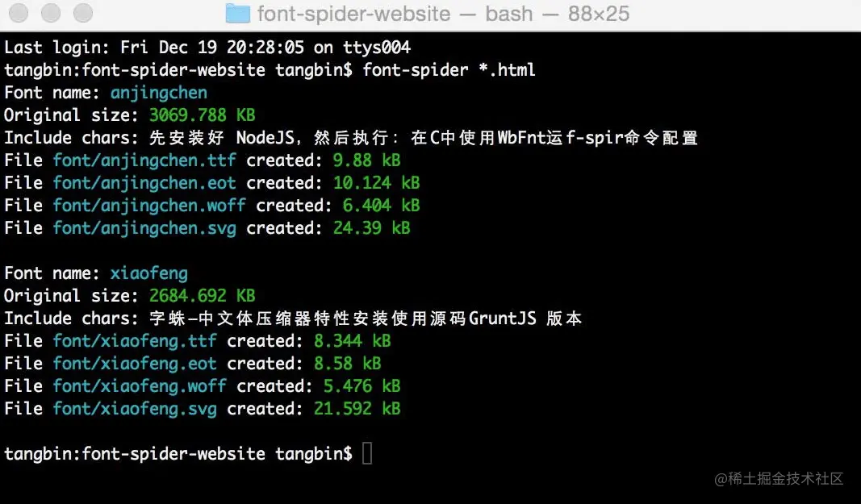Click the font/xiaofeng.svg file path
Screen dimensions: 861x504
135,409
